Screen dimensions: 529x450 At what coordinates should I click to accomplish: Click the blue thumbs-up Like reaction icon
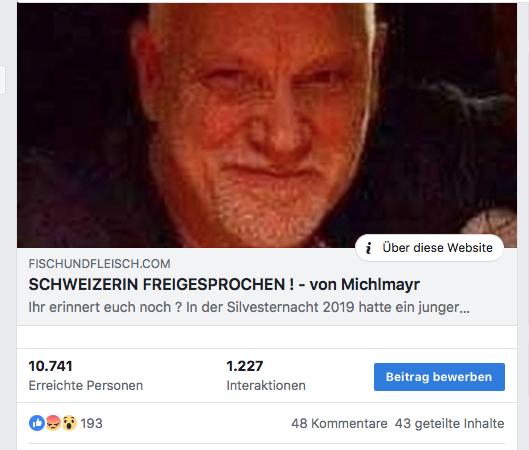click(x=37, y=423)
